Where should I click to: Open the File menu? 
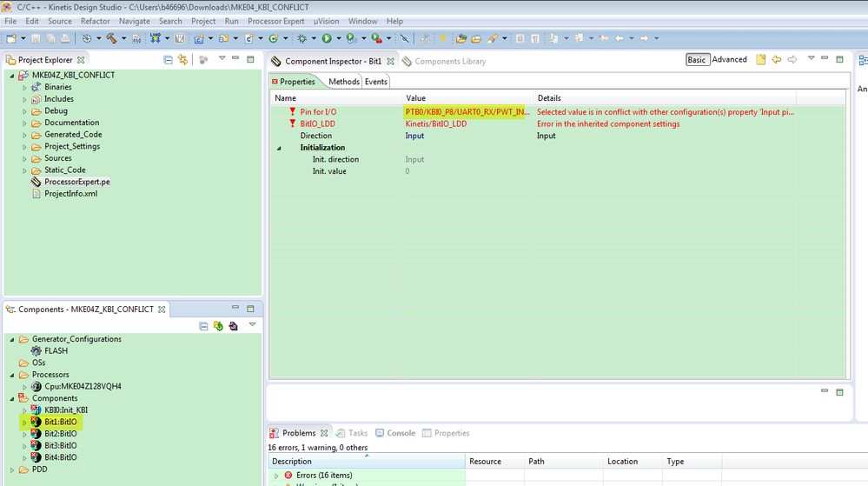point(10,21)
